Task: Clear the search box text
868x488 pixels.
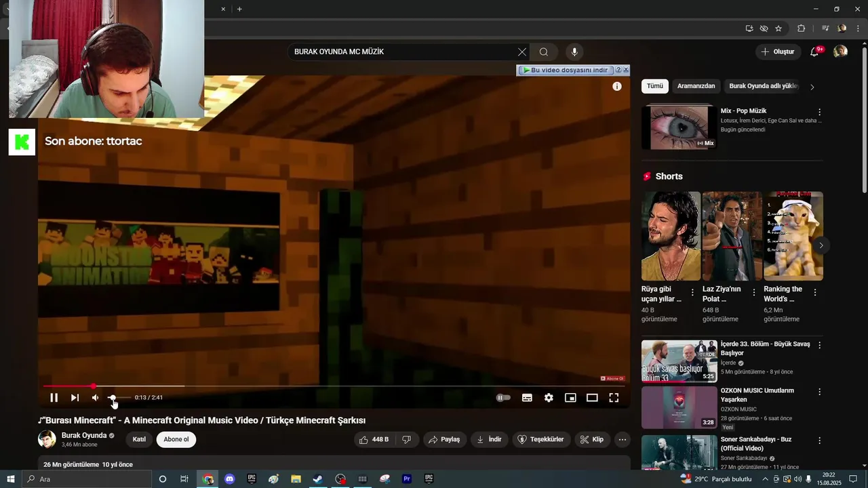Action: tap(522, 52)
